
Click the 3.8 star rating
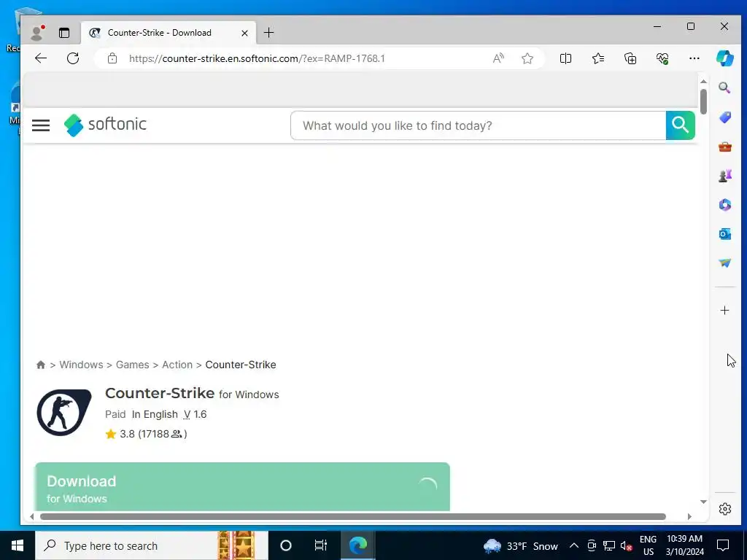point(146,434)
